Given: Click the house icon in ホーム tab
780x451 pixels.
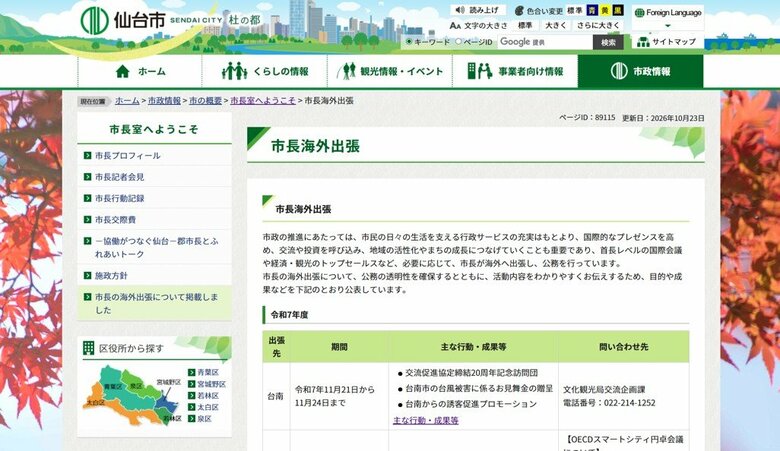Looking at the screenshot, I should pyautogui.click(x=122, y=71).
